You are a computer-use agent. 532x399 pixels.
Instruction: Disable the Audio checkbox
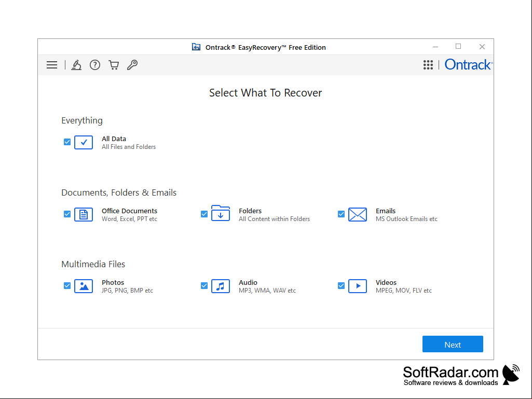tap(204, 286)
